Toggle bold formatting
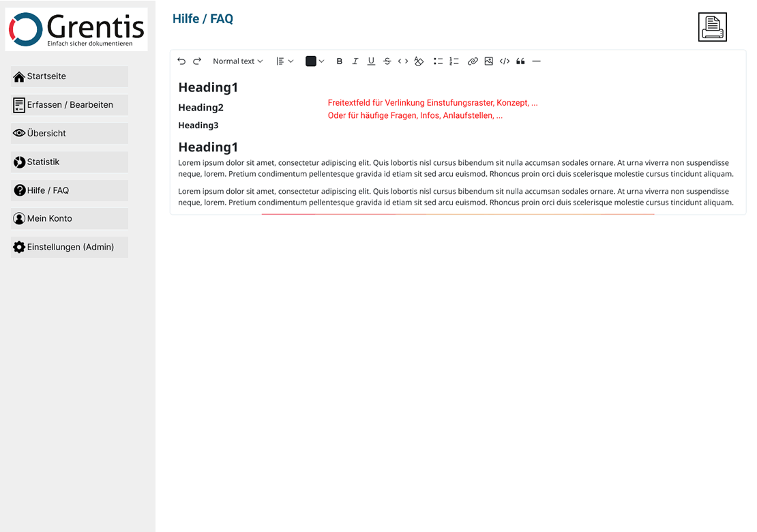Viewport: 757px width, 532px height. [340, 61]
